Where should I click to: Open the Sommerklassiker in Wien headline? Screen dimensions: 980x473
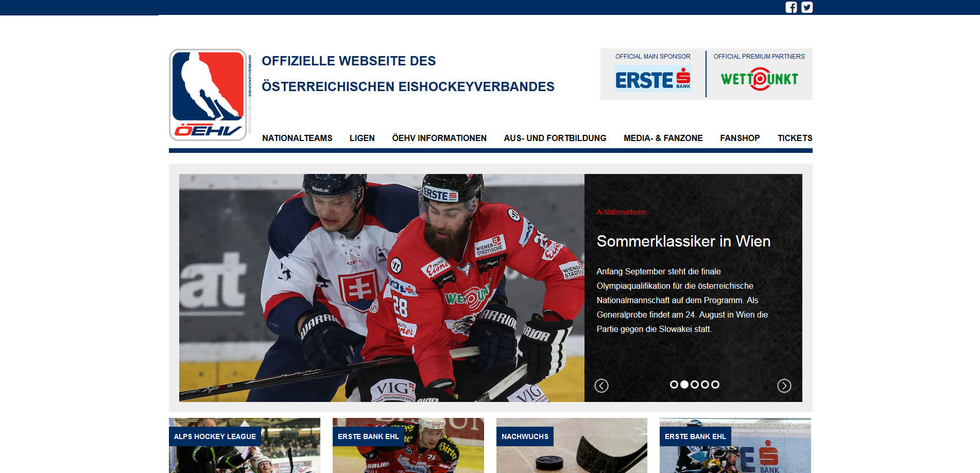click(x=683, y=241)
